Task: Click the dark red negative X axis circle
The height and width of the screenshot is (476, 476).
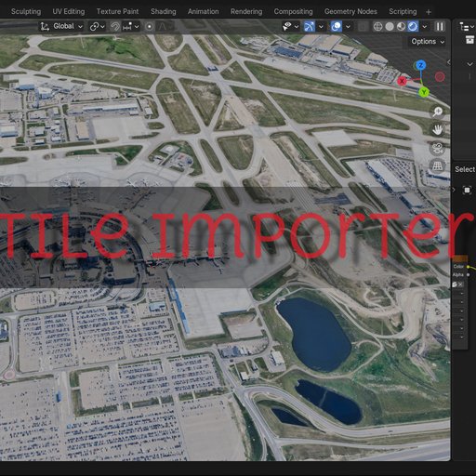Action: tap(440, 77)
